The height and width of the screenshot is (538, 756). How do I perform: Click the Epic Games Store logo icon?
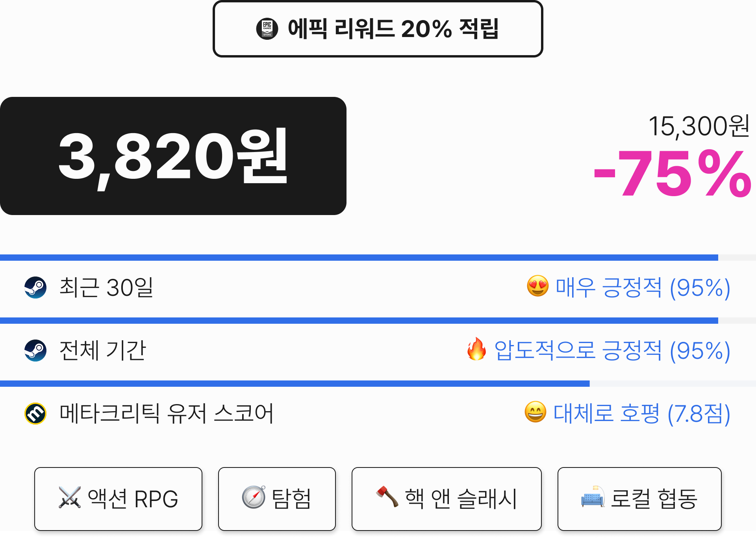tap(267, 29)
